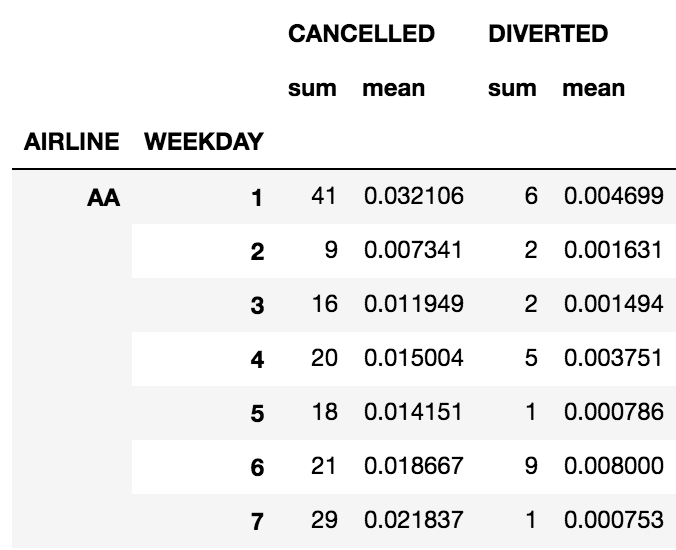Screen dimensions: 676x550
Task: Click the mean subheader under DIVERTED
Action: pyautogui.click(x=593, y=88)
